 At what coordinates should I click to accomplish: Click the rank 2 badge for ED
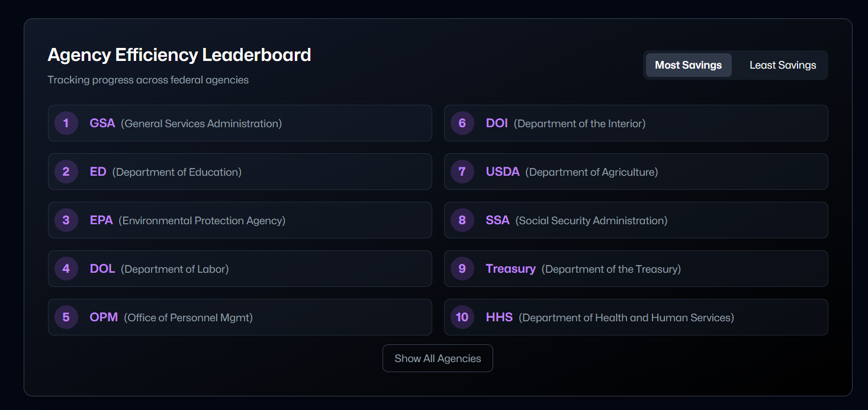click(x=66, y=172)
